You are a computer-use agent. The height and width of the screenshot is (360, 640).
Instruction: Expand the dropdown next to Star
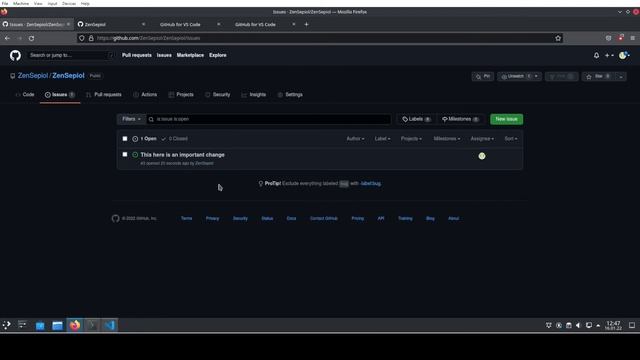(621, 76)
